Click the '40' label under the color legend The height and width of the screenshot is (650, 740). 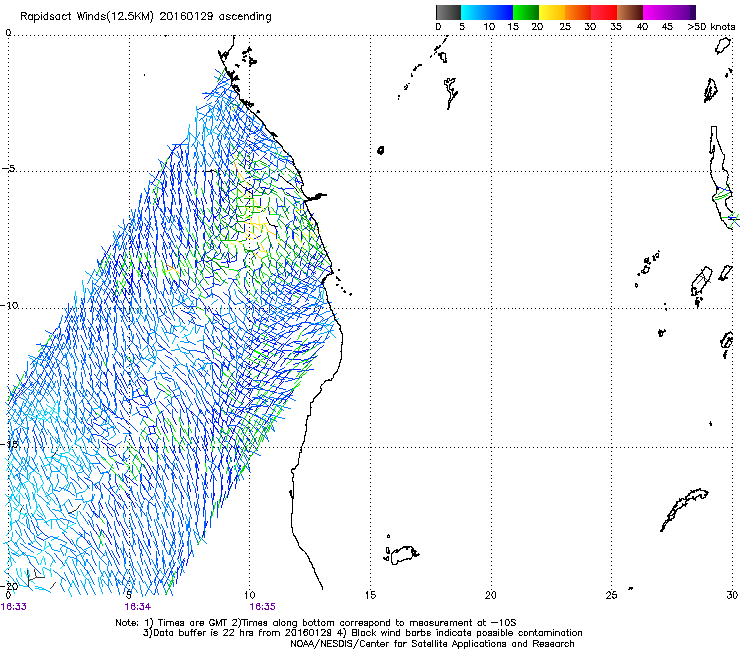642,27
